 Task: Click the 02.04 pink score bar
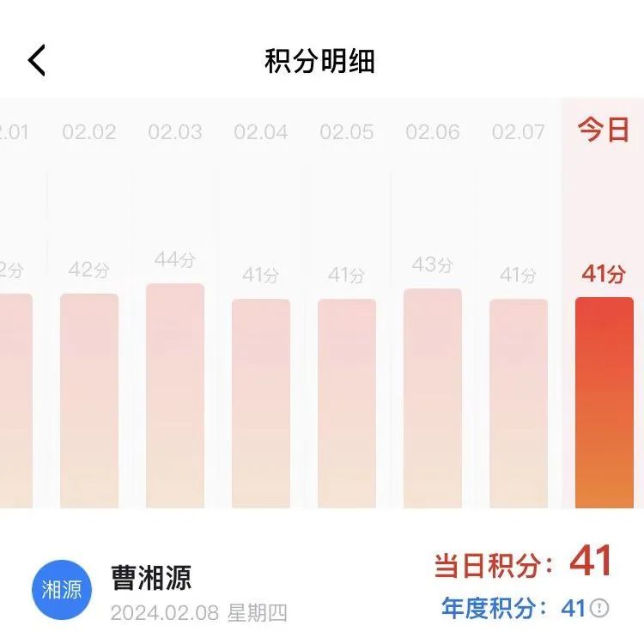tap(261, 403)
